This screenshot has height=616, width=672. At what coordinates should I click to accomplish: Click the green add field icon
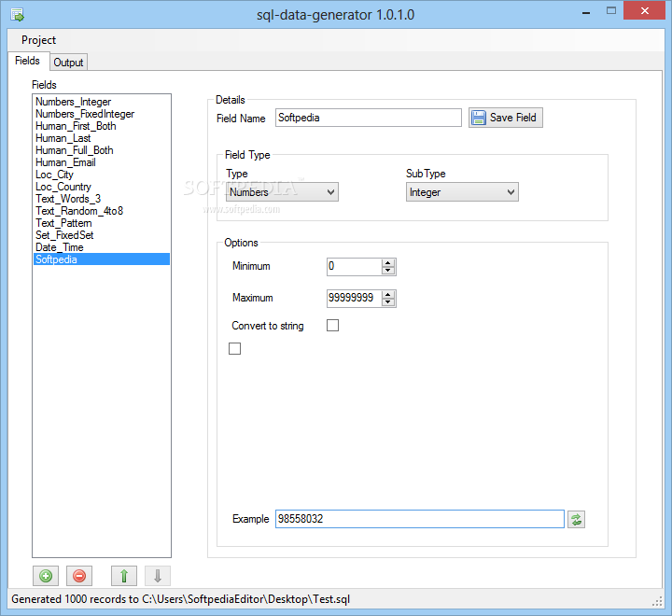46,576
